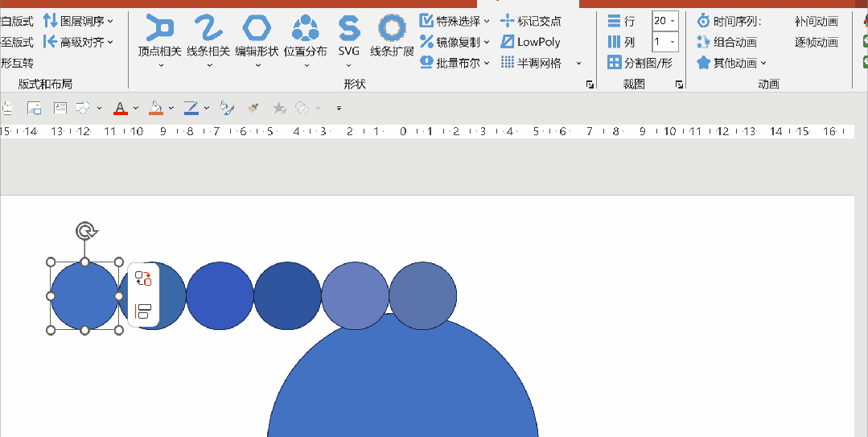The height and width of the screenshot is (437, 868).
Task: Open the 顶点相关 vertex tools
Action: [159, 41]
